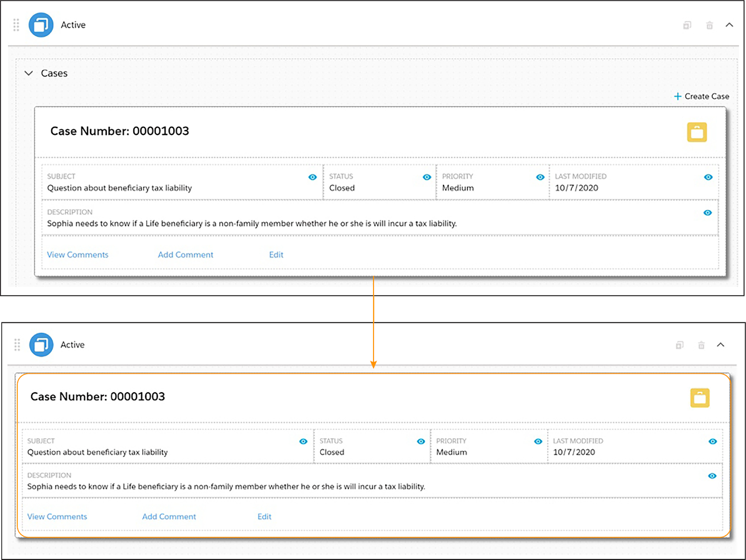This screenshot has width=746, height=560.
Task: Delete the component via the trash icon
Action: [709, 25]
